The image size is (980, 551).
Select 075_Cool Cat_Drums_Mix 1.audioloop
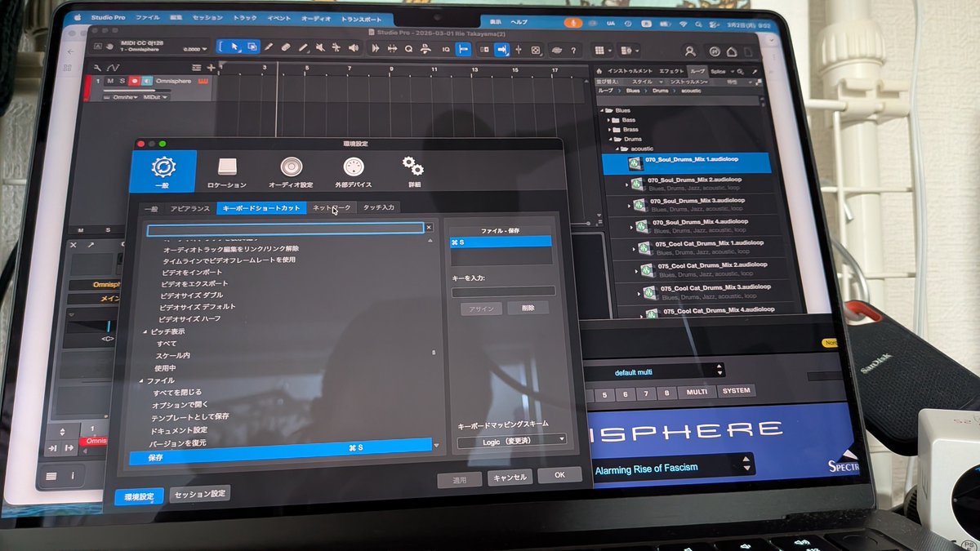click(713, 243)
